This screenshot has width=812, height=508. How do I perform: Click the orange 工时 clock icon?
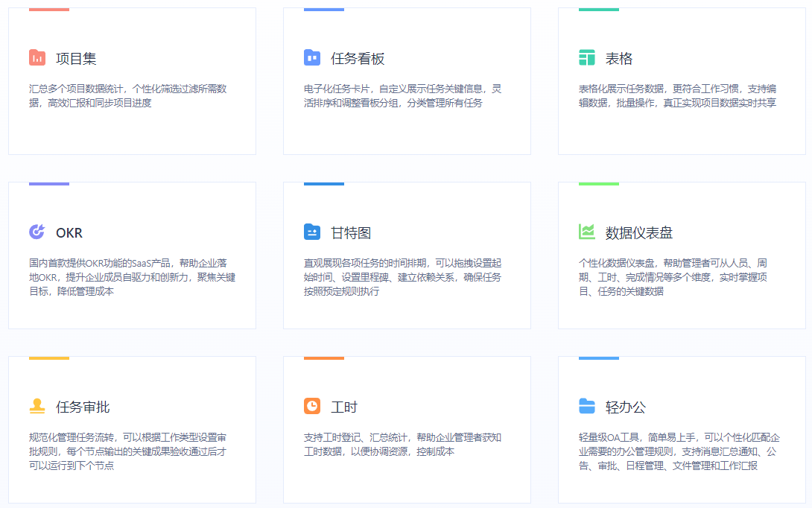coord(312,407)
